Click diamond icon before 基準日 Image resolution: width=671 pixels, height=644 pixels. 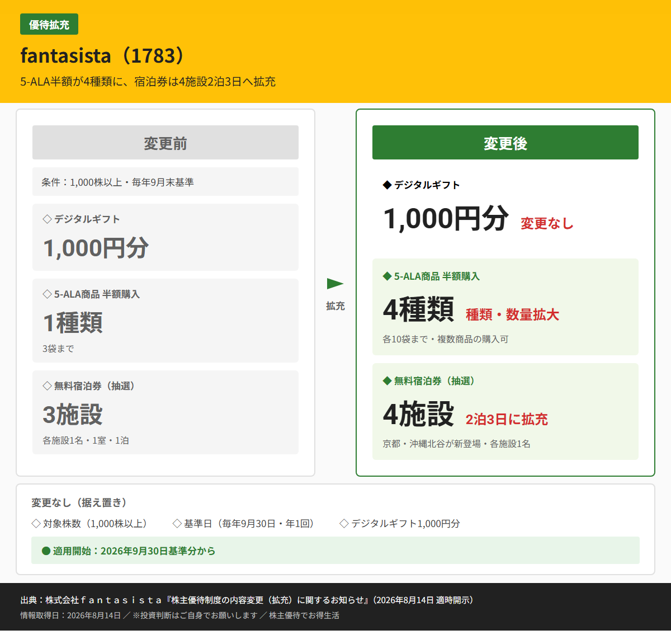click(x=177, y=524)
